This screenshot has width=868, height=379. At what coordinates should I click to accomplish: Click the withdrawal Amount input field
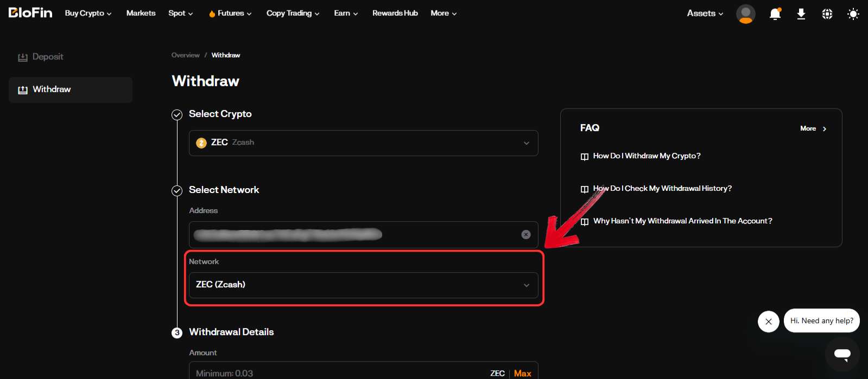[337, 373]
